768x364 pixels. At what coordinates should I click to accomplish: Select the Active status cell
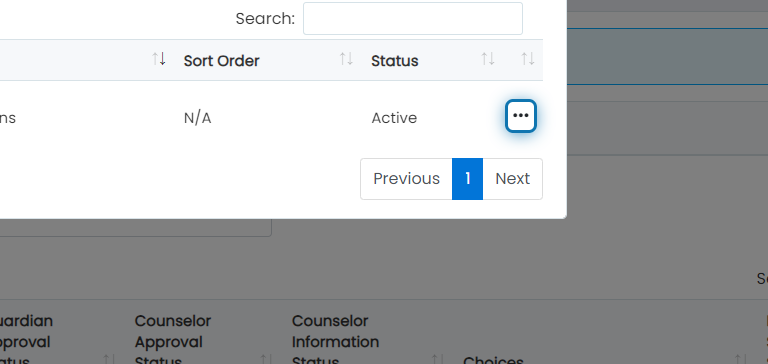pyautogui.click(x=394, y=118)
